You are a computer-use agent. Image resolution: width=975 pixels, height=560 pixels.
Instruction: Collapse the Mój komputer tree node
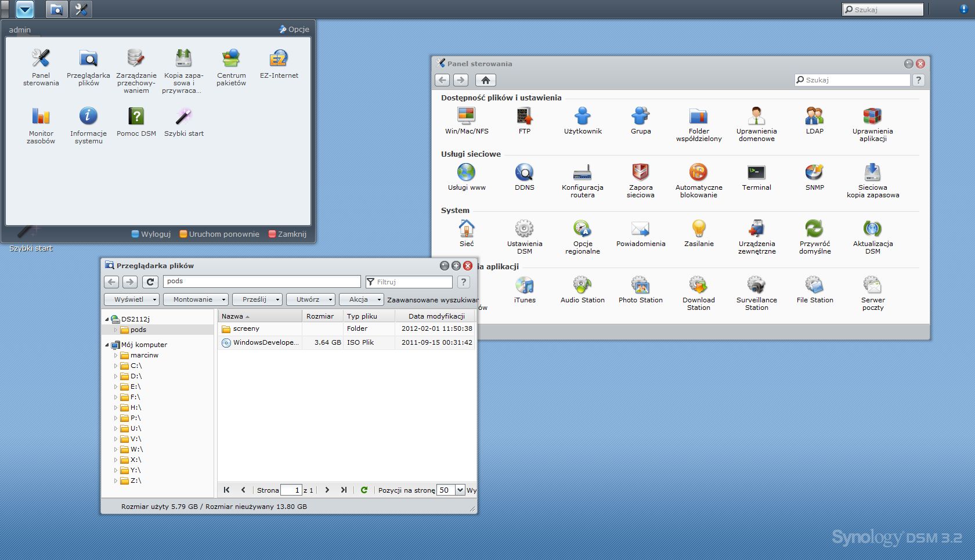(x=107, y=345)
